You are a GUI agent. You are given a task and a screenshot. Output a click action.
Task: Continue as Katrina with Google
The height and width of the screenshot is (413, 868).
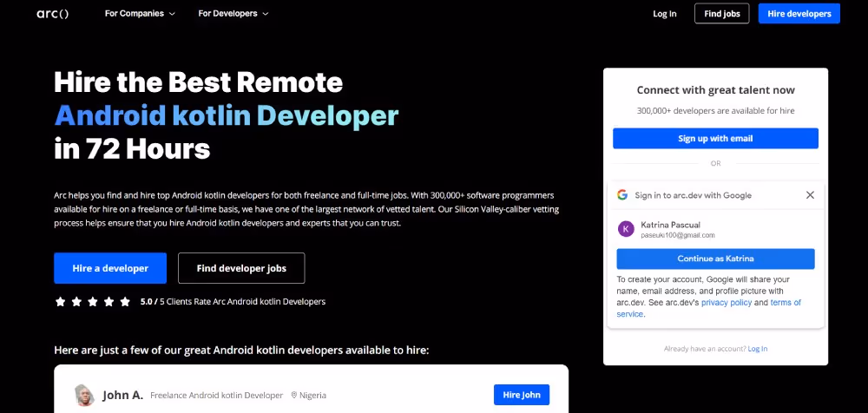pos(715,259)
